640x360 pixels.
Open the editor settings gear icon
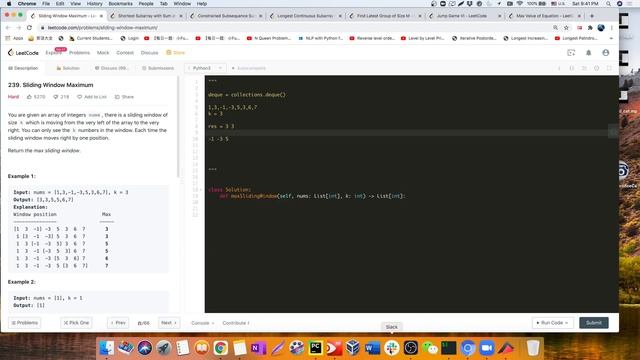point(596,68)
